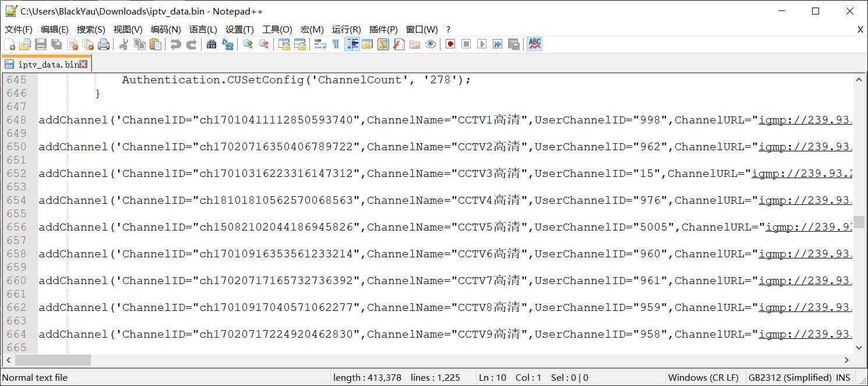
Task: Toggle word wrap mode
Action: 319,44
